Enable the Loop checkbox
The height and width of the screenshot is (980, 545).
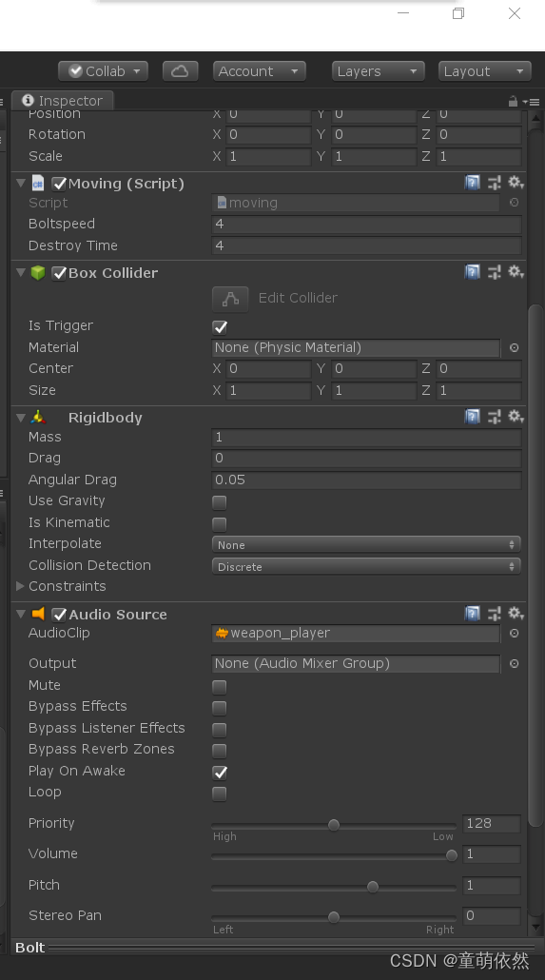[x=220, y=794]
